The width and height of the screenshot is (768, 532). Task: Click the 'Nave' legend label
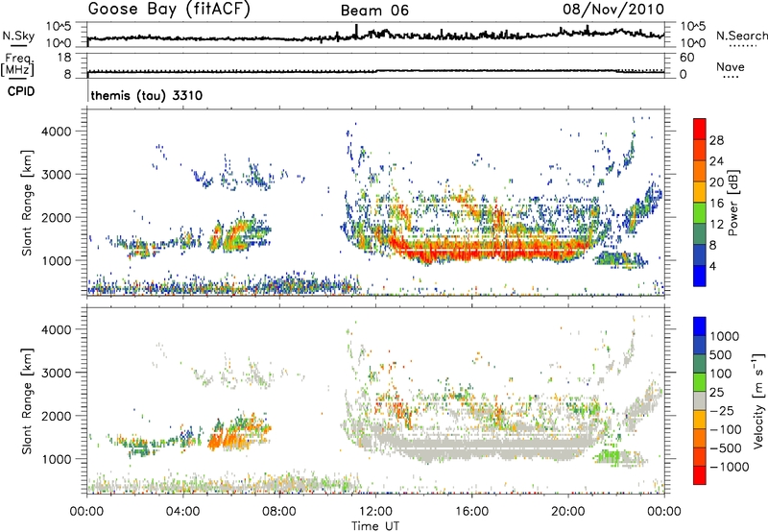[730, 67]
